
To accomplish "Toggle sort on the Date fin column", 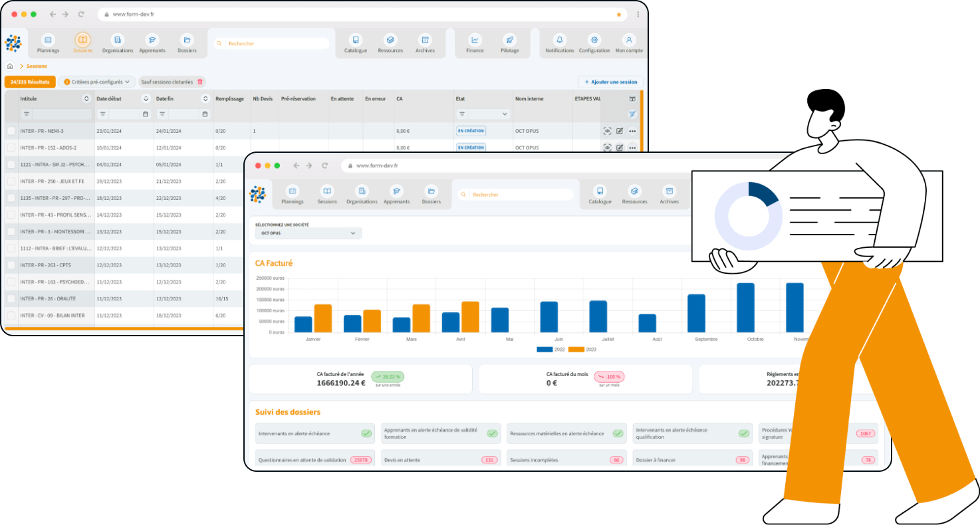I will pyautogui.click(x=205, y=98).
